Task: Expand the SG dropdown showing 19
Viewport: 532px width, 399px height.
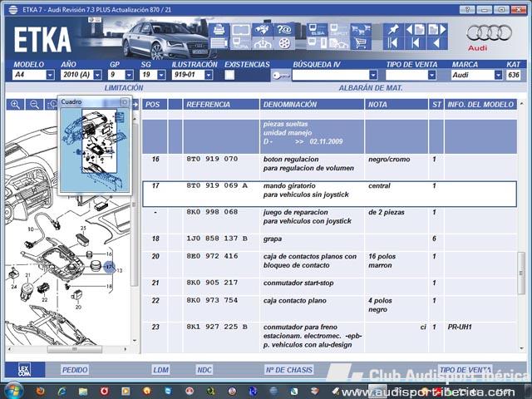Action: (x=162, y=75)
